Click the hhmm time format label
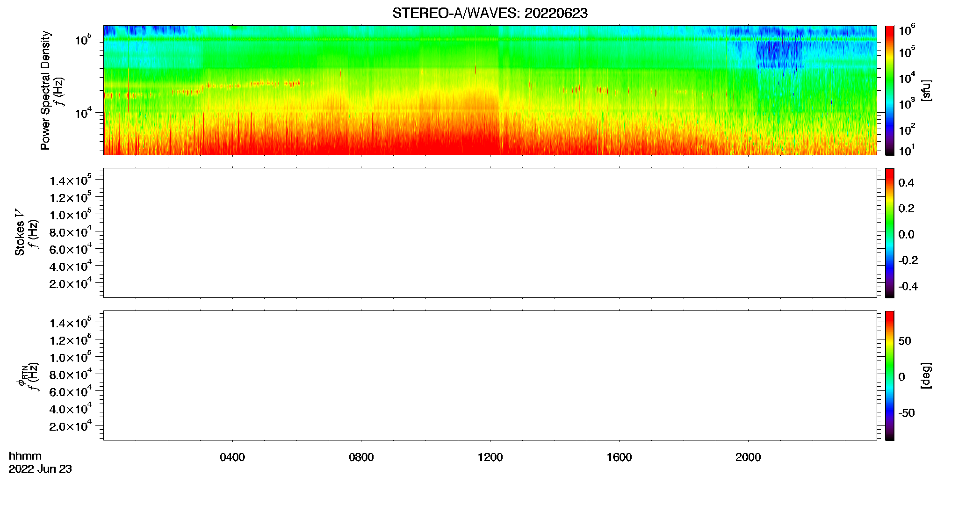Viewport: 980px width, 505px height. 25,456
